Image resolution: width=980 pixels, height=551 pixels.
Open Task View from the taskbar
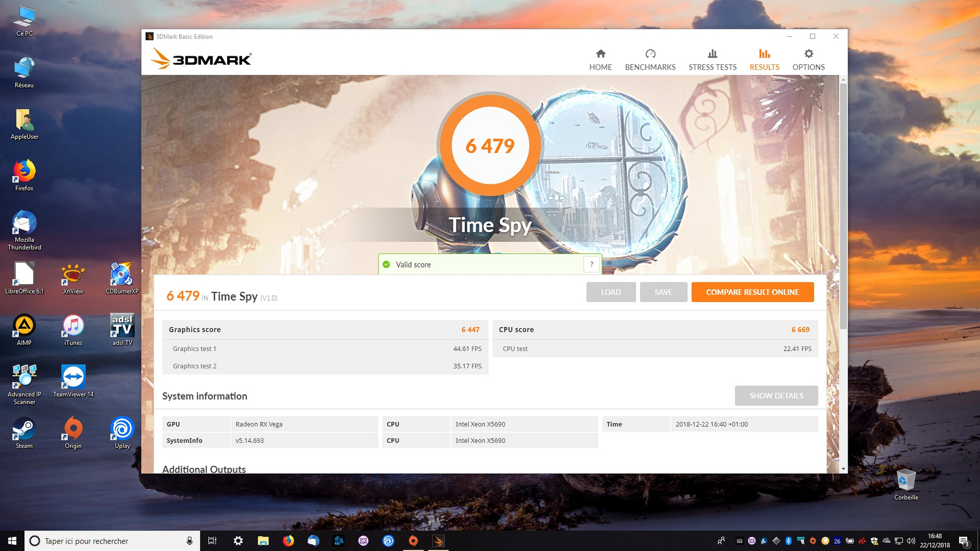click(213, 541)
